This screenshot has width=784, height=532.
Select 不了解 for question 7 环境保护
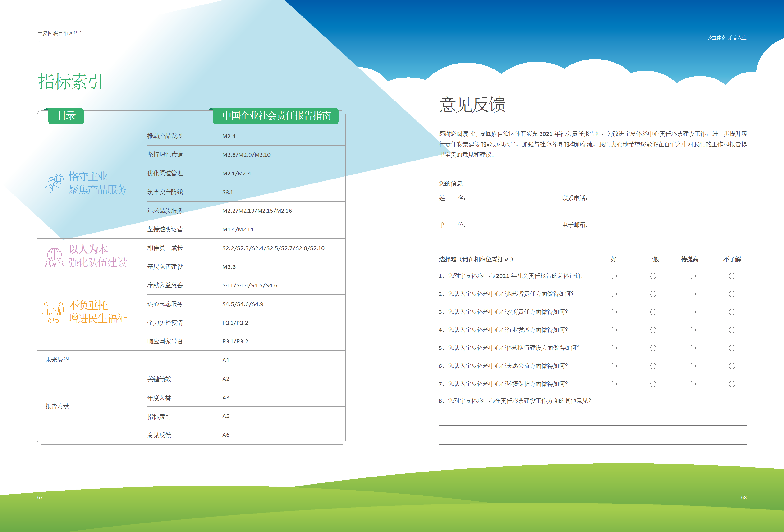tap(732, 384)
